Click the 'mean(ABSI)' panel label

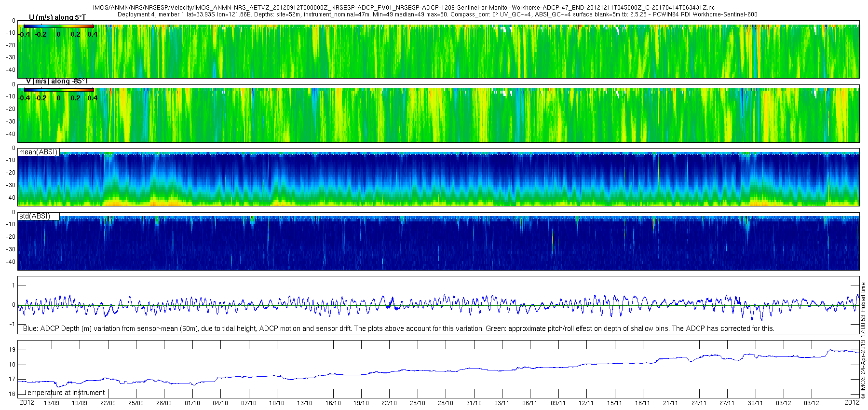coord(38,152)
